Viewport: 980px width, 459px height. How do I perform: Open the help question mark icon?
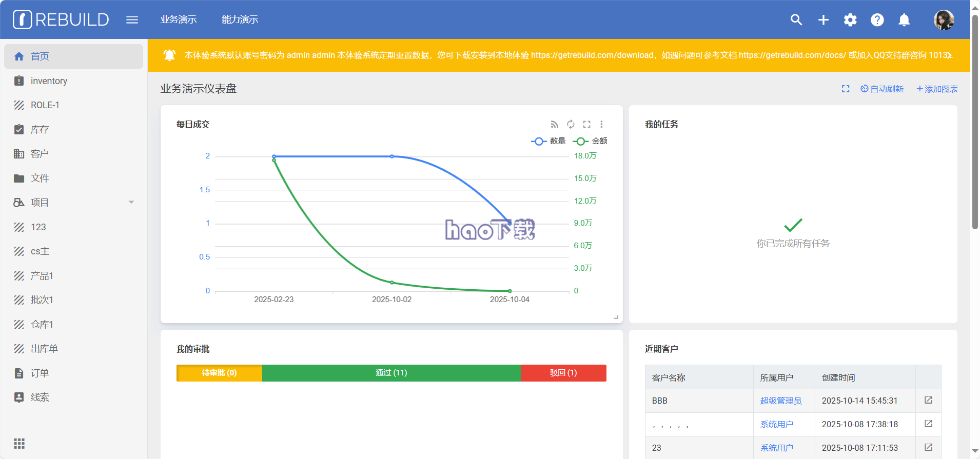[x=877, y=19]
